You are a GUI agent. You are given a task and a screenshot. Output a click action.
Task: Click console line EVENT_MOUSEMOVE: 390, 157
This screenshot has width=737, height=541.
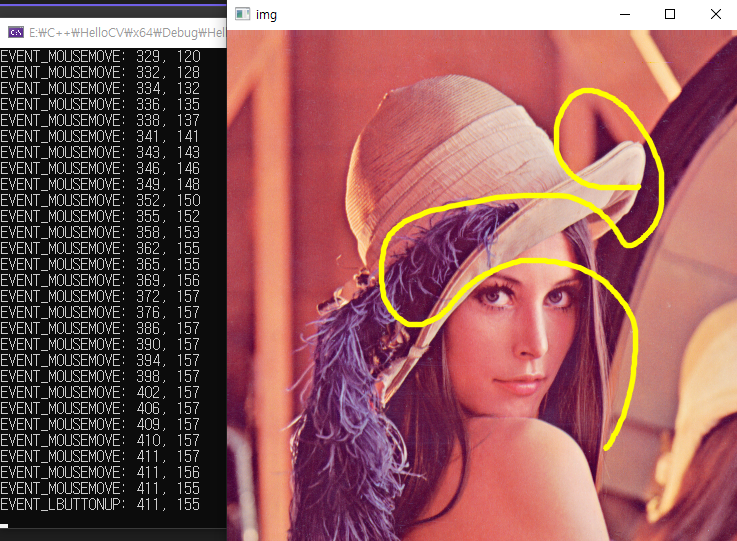point(100,345)
